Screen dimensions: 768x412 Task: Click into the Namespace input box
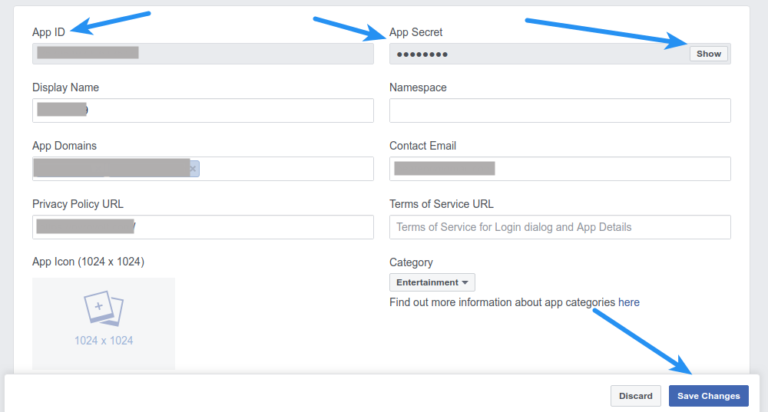coord(559,110)
